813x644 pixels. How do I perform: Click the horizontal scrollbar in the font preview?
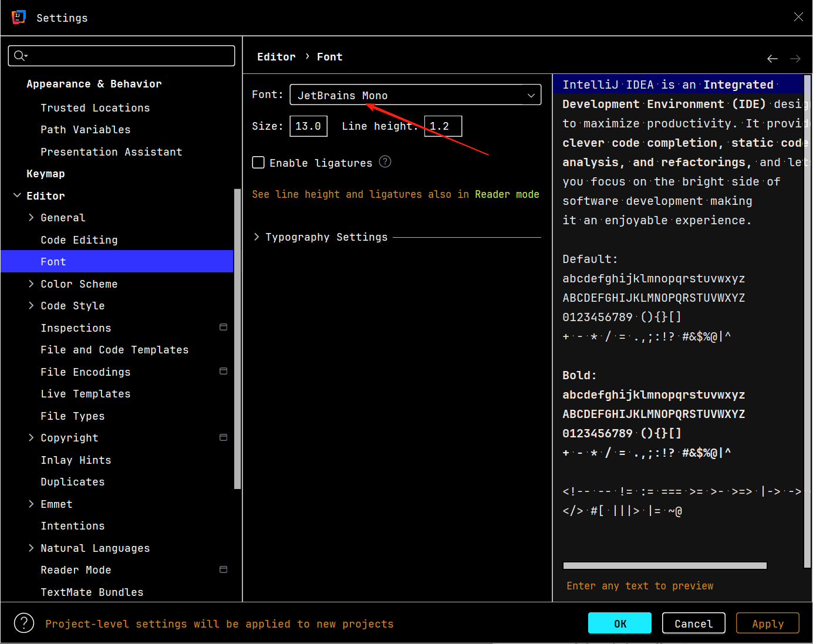coord(664,566)
